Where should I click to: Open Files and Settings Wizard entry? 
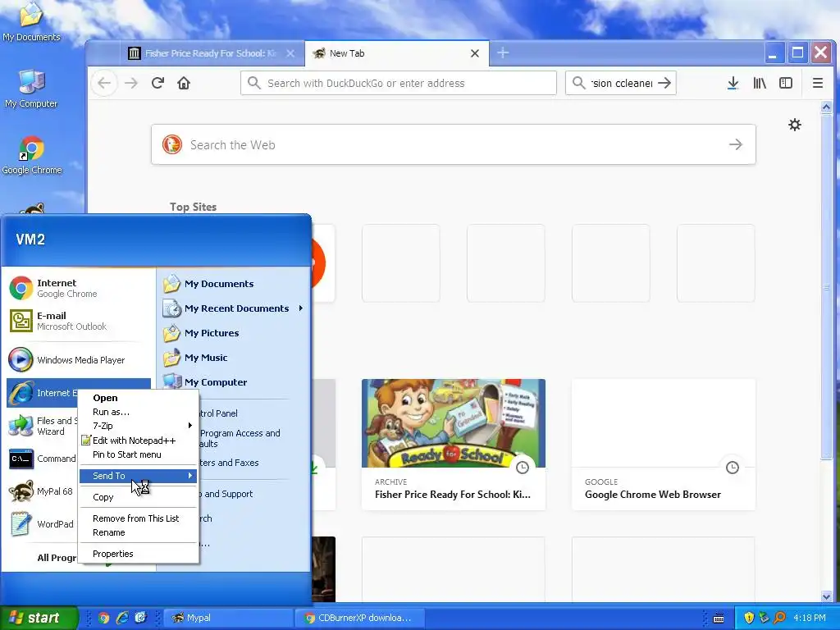pos(42,426)
